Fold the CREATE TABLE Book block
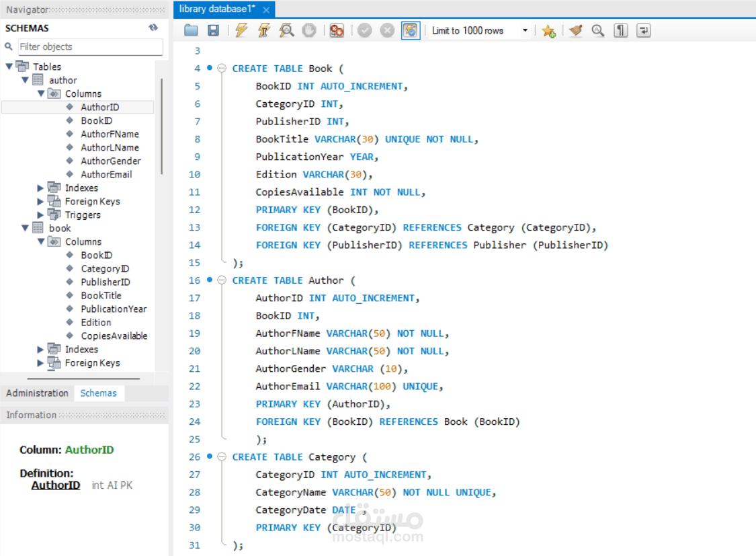Viewport: 756px width, 556px height. [222, 69]
